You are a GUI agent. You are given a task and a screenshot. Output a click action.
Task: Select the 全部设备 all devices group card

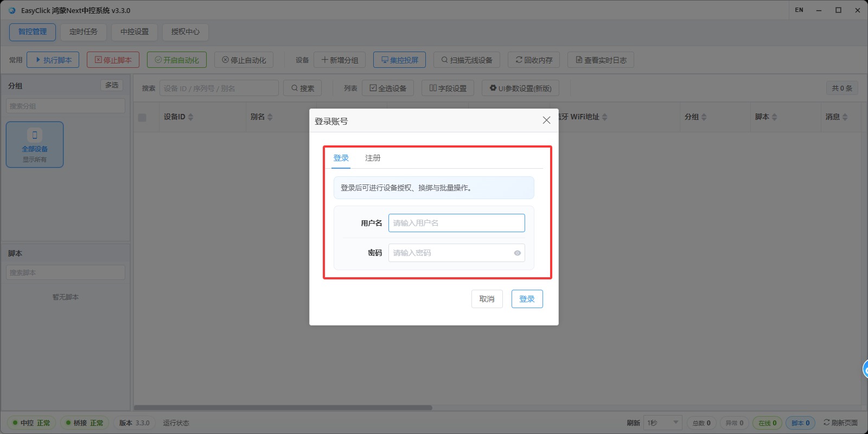click(x=35, y=144)
